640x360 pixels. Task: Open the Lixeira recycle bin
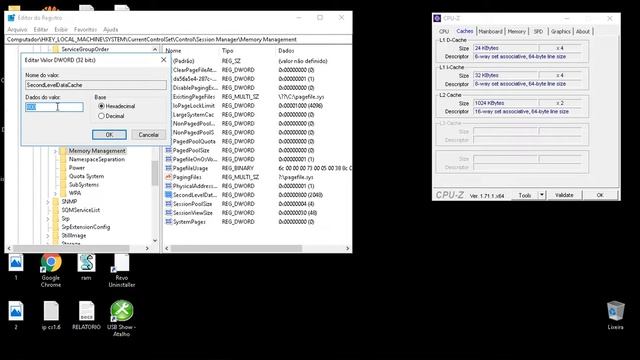point(615,312)
